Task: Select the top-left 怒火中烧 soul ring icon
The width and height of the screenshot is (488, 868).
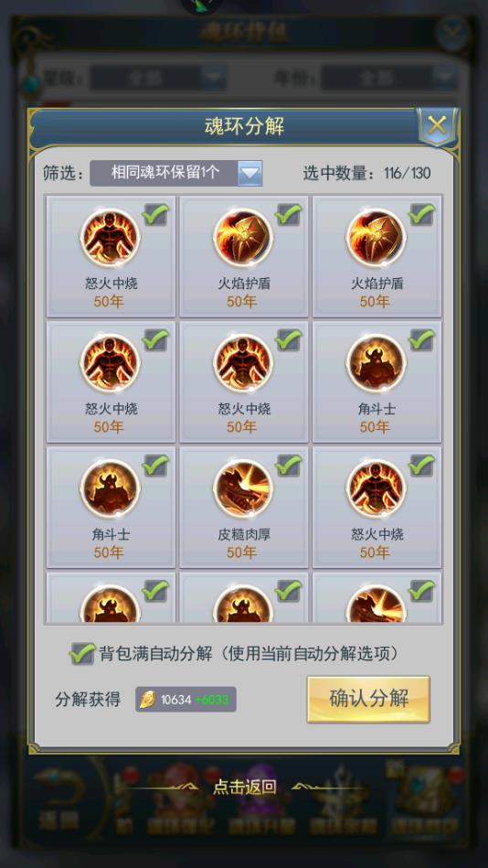Action: click(110, 238)
